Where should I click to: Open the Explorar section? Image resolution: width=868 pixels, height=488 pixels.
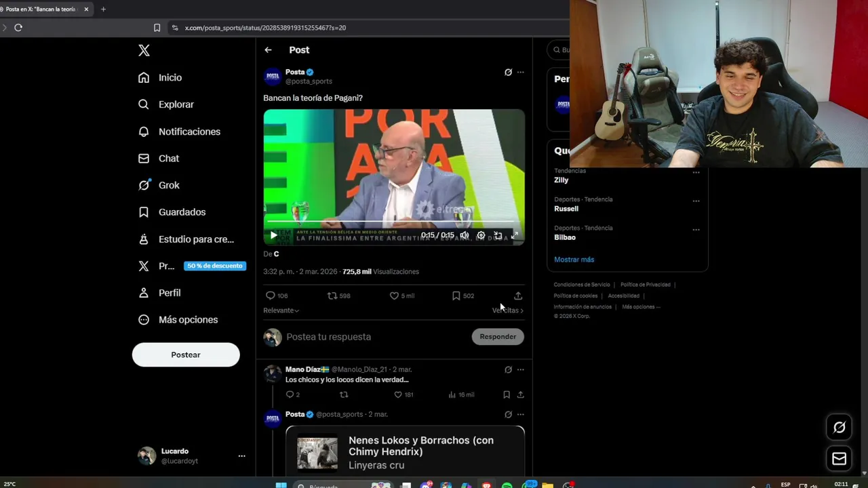(x=166, y=104)
